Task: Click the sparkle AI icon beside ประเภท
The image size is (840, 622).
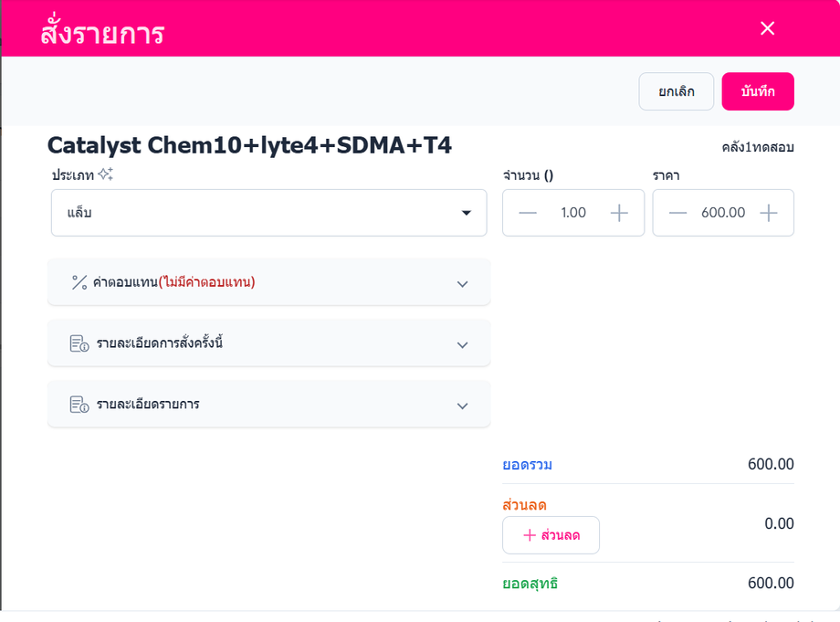Action: (106, 174)
